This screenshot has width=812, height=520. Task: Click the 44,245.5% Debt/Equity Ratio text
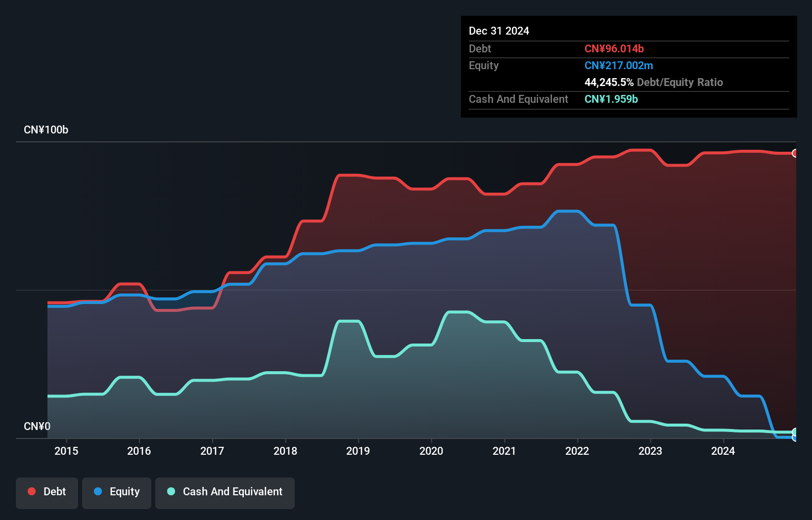point(654,82)
